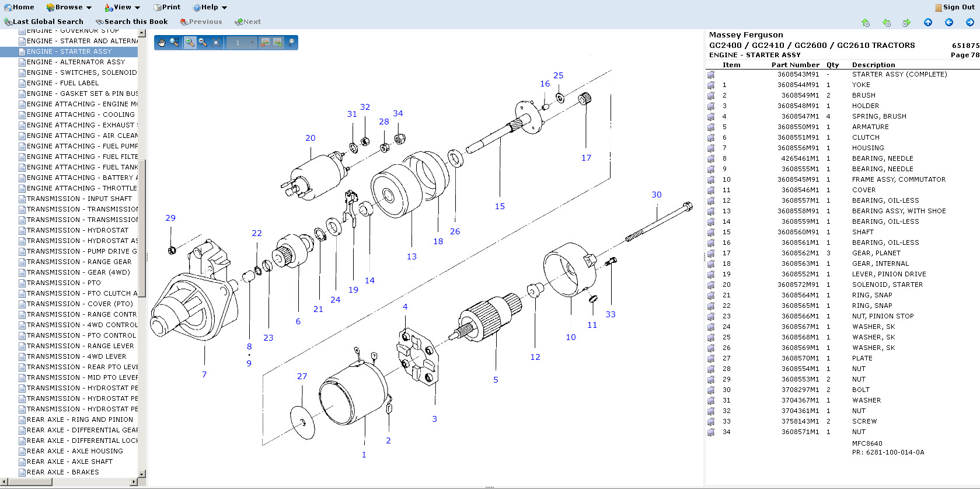Click the Home menu item

pyautogui.click(x=19, y=7)
